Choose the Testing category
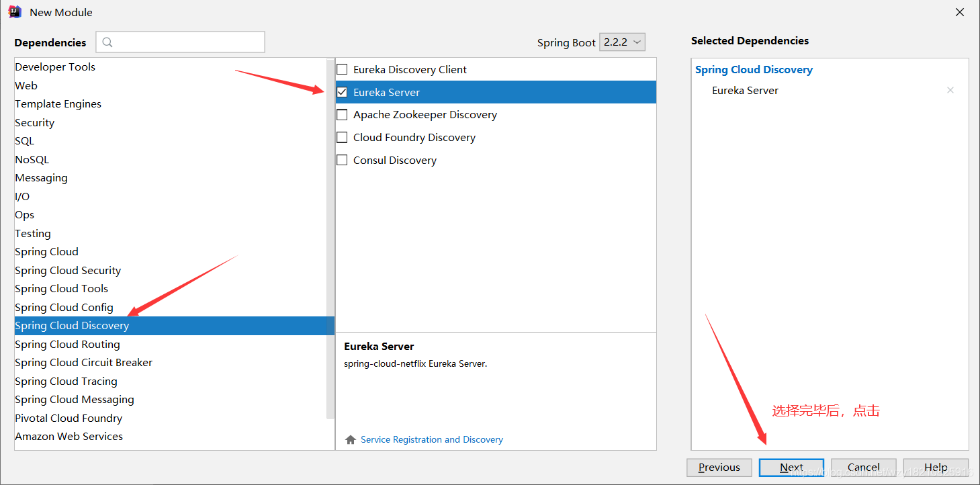The width and height of the screenshot is (980, 485). (171, 233)
